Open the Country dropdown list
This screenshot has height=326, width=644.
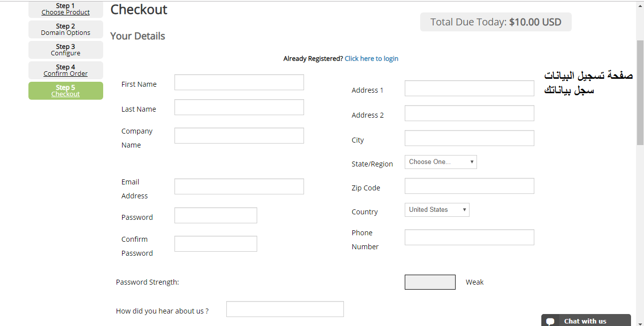pyautogui.click(x=437, y=210)
